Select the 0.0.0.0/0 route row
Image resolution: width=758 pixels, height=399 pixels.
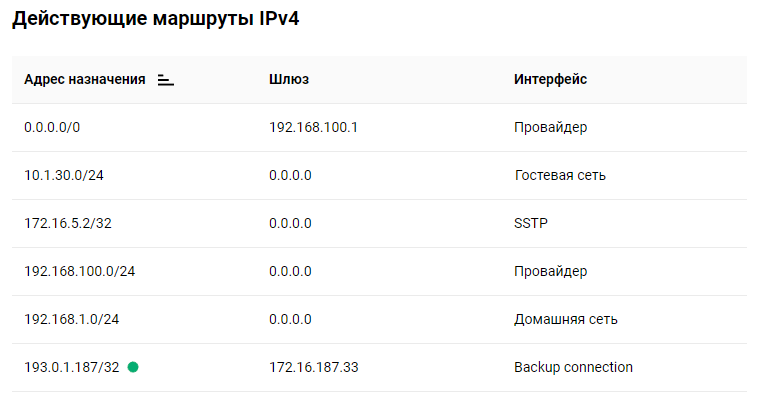pos(379,128)
